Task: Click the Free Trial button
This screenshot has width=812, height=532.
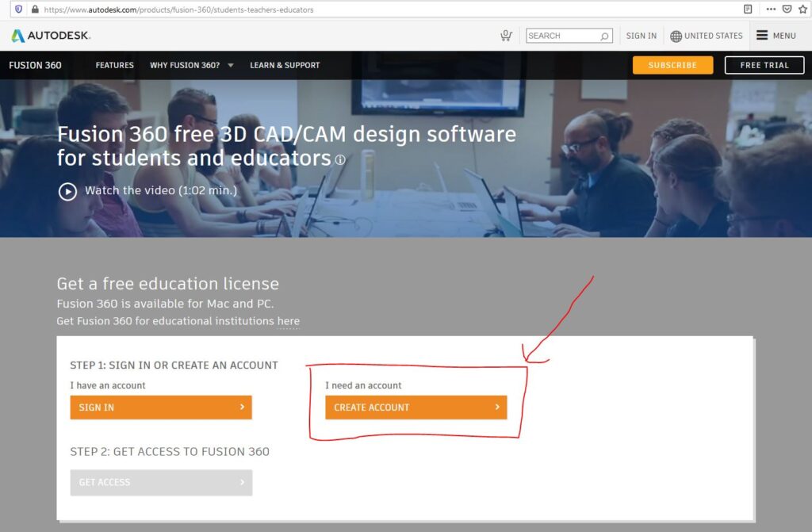Action: click(x=764, y=65)
